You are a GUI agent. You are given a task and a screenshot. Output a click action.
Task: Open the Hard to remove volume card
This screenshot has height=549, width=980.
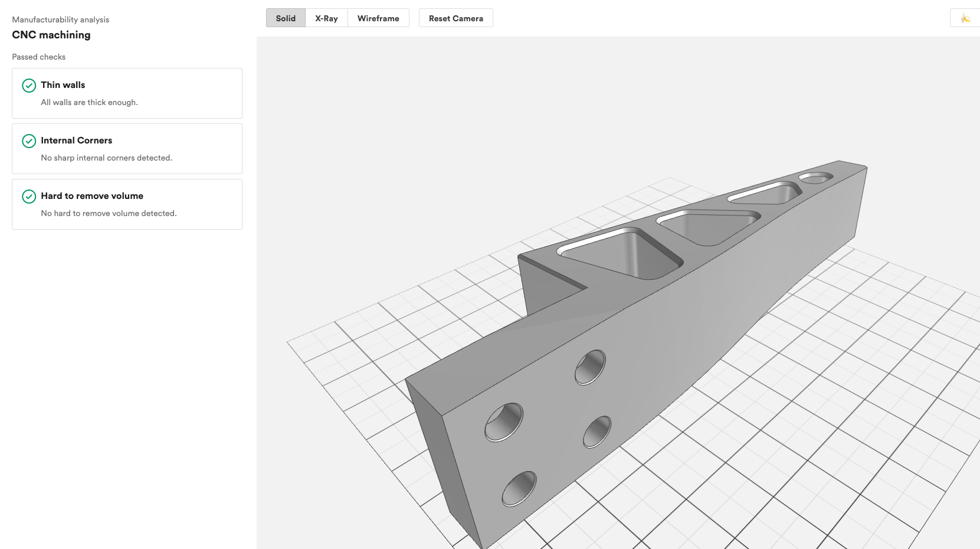[x=127, y=204]
